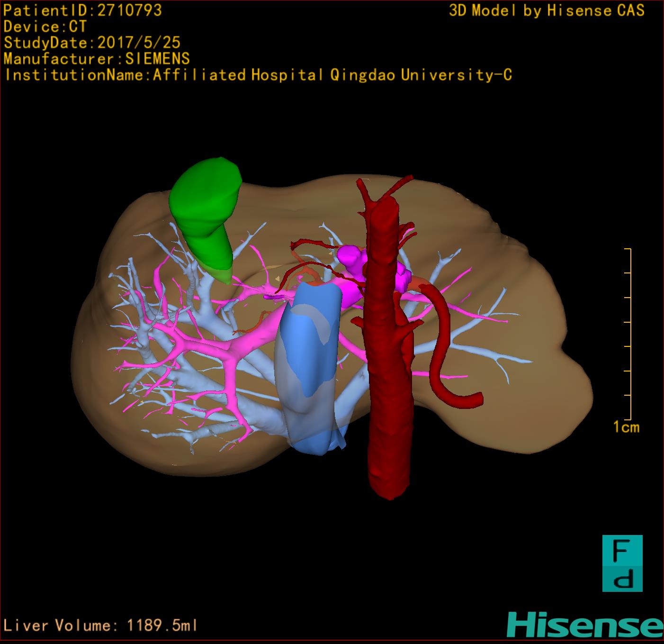664x644 pixels.
Task: Select the Device:CT label
Action: [x=45, y=27]
